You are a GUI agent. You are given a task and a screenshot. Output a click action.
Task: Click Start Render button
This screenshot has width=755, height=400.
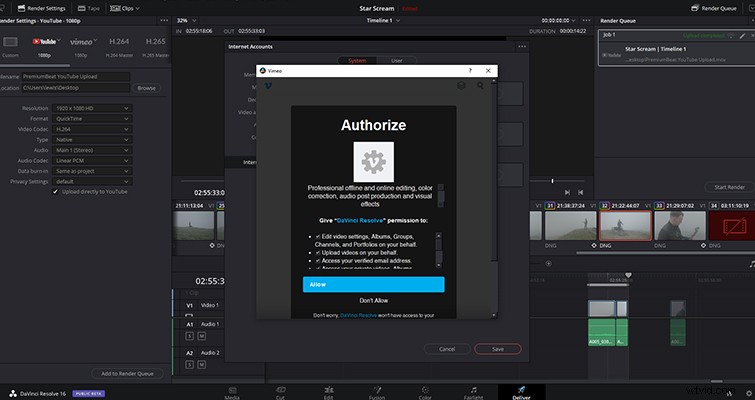coord(729,187)
